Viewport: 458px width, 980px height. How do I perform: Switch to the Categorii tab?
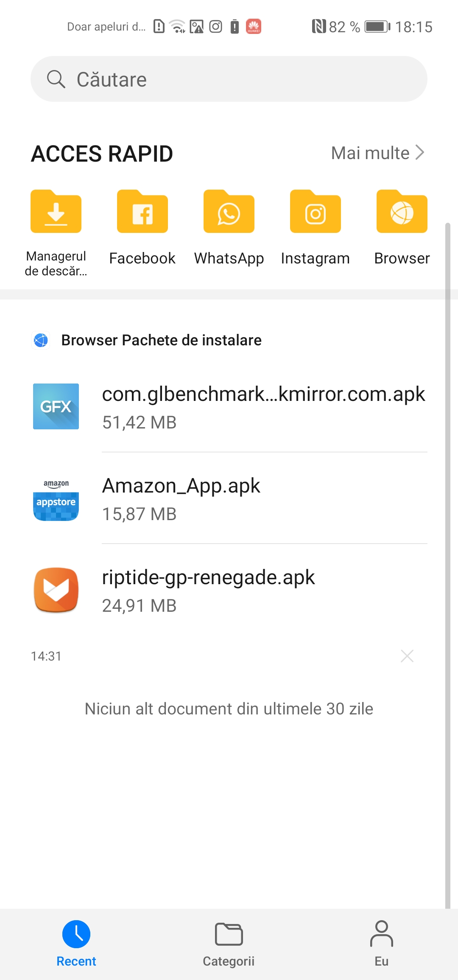pos(229,943)
